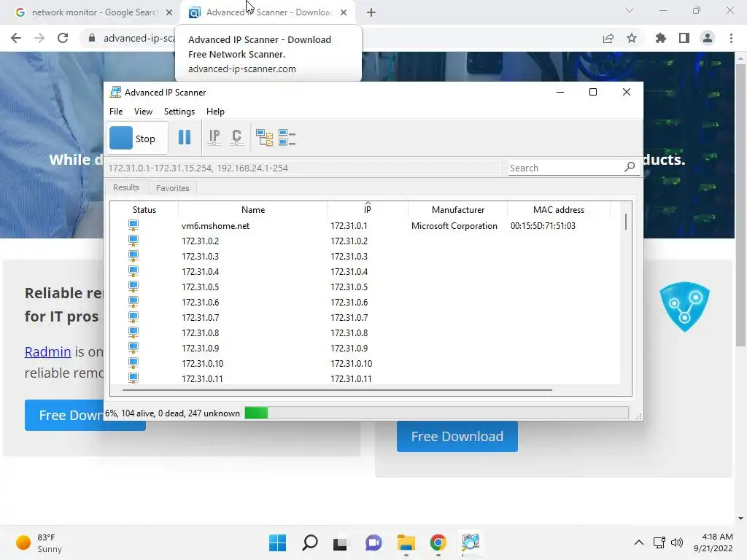The image size is (747, 560).
Task: Sort results by the Status column header
Action: tap(144, 210)
